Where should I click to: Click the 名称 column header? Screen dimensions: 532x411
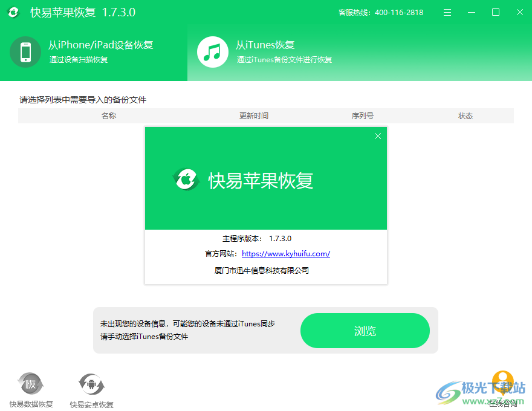coord(109,116)
